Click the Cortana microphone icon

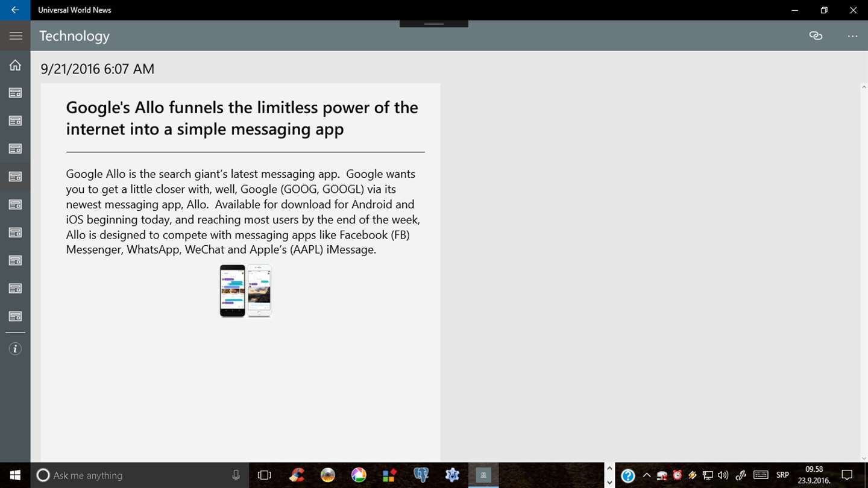point(236,475)
